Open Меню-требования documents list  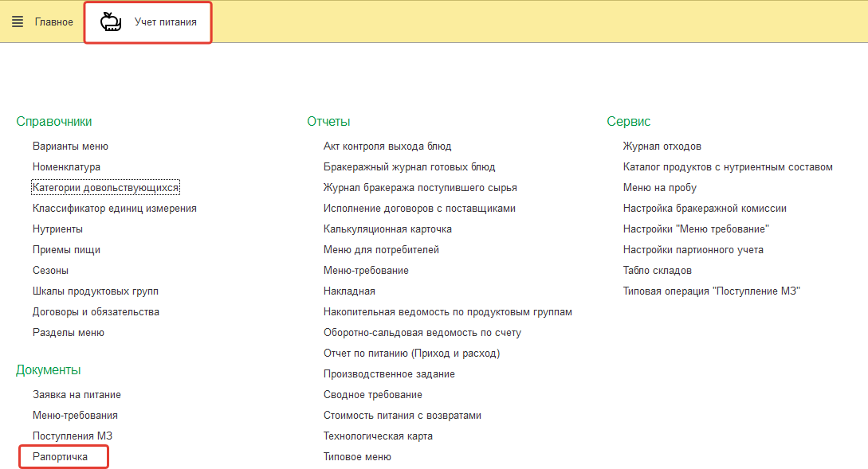[x=75, y=416]
